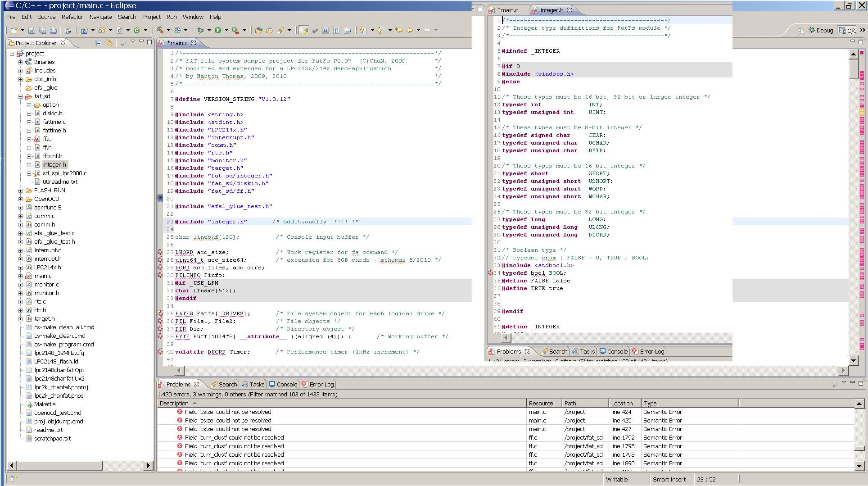Screen dimensions: 868x486
Task: Expand the FLASH_RUN folder in the tree
Action: pyautogui.click(x=20, y=191)
